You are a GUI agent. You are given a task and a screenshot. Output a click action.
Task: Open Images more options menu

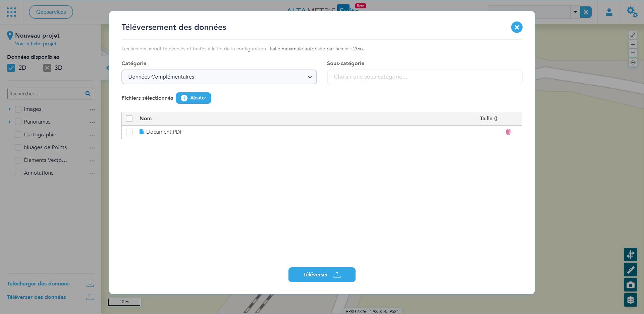[92, 110]
